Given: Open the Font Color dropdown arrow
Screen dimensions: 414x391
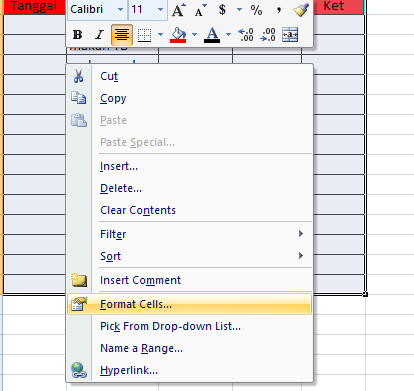Looking at the screenshot, I should tap(228, 35).
